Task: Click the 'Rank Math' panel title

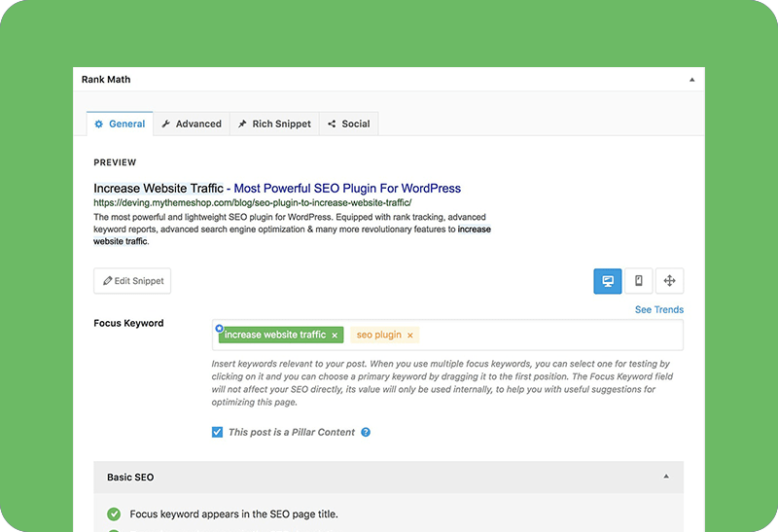Action: click(106, 80)
